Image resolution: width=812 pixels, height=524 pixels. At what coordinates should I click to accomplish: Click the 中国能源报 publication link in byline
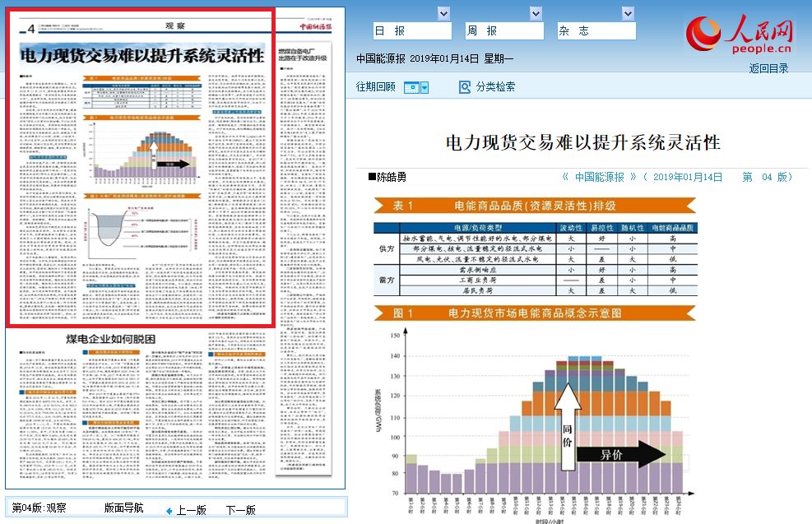[x=600, y=177]
